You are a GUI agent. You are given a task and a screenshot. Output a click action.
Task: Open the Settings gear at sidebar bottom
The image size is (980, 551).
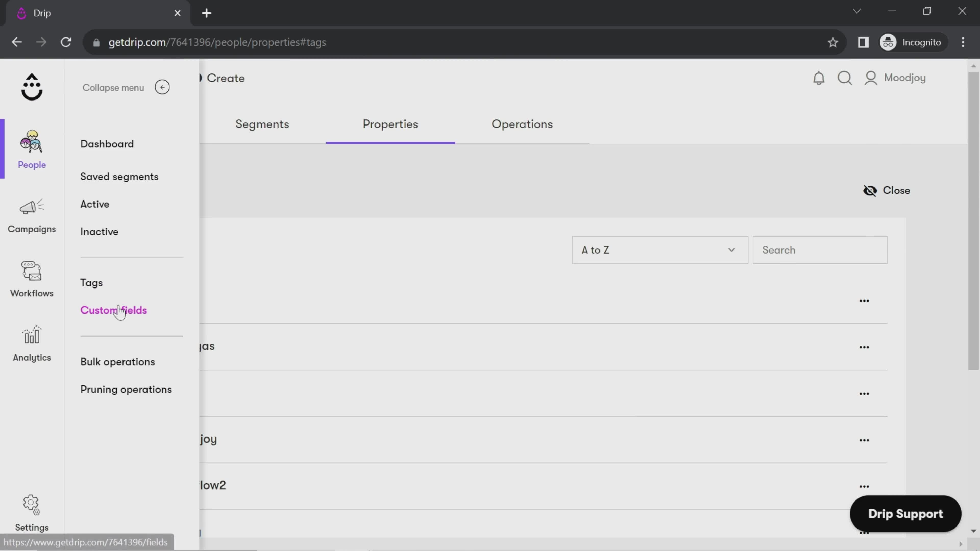(x=32, y=513)
